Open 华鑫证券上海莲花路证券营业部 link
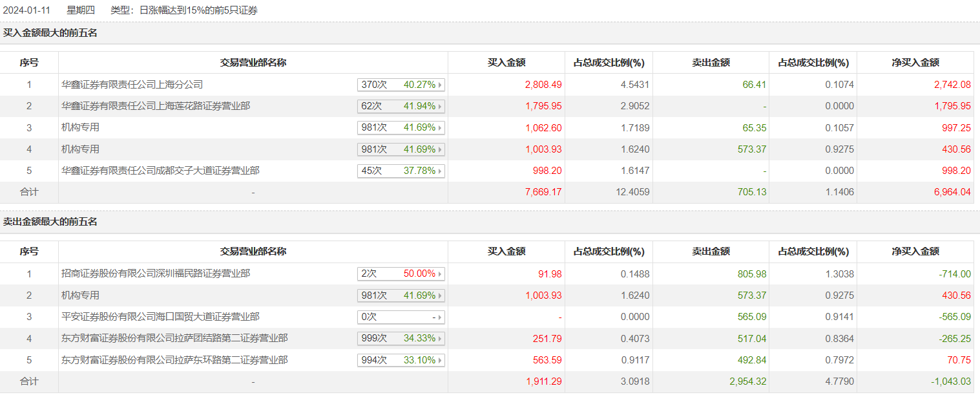The width and height of the screenshot is (980, 397). tap(156, 106)
